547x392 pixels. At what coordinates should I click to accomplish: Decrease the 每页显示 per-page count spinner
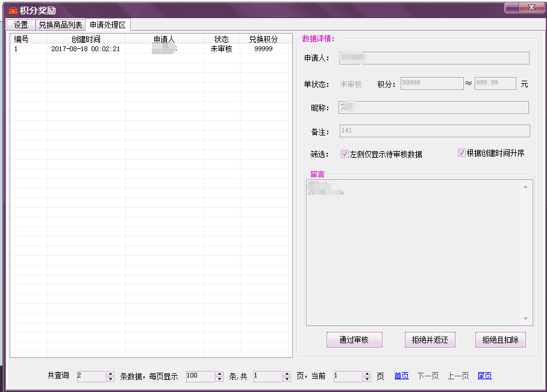[219, 379]
